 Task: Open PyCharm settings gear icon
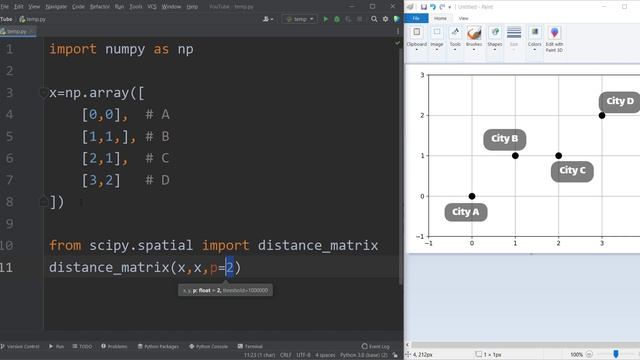[x=385, y=19]
